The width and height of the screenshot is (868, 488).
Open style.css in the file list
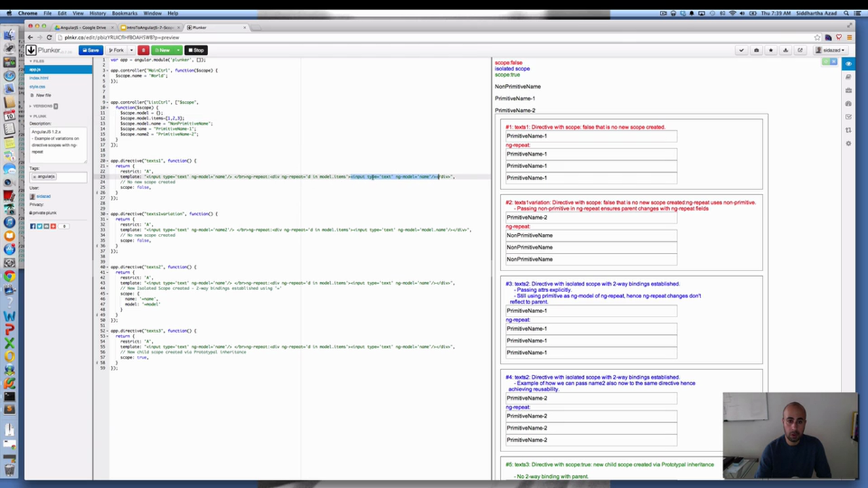tap(37, 87)
